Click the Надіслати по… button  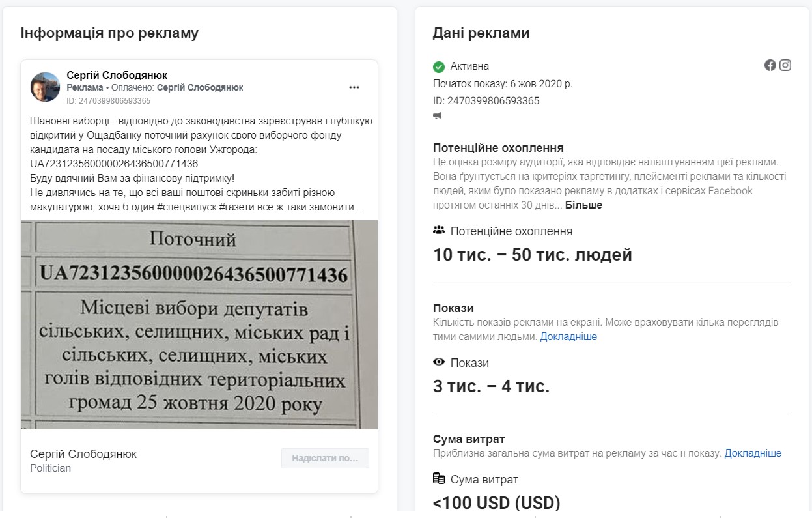325,458
